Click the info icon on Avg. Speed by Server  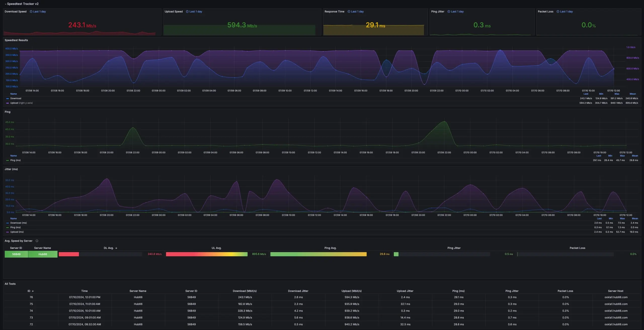coord(37,241)
